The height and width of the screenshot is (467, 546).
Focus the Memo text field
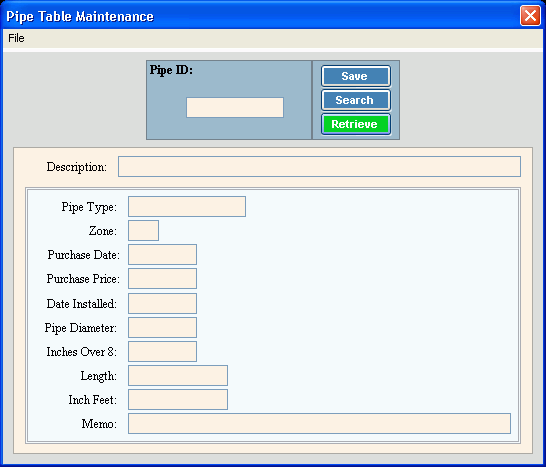[x=319, y=424]
